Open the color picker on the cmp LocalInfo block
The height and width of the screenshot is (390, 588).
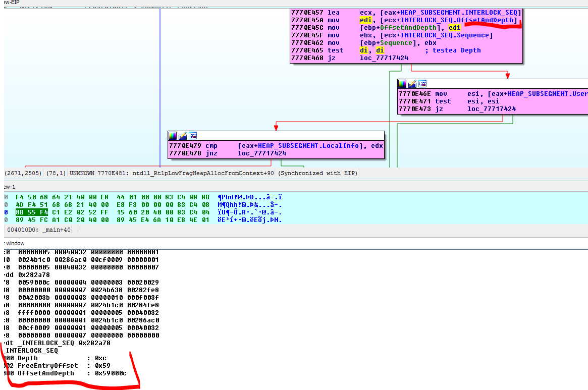coord(173,136)
